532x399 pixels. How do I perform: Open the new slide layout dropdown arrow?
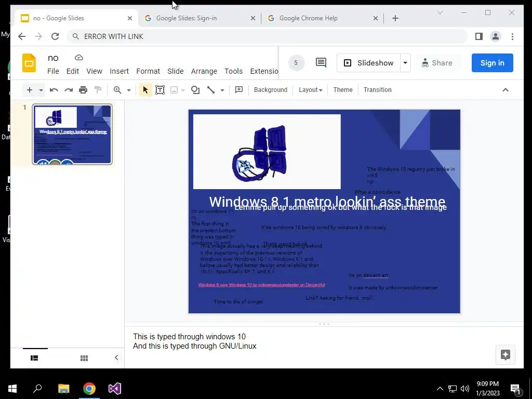[x=41, y=90]
